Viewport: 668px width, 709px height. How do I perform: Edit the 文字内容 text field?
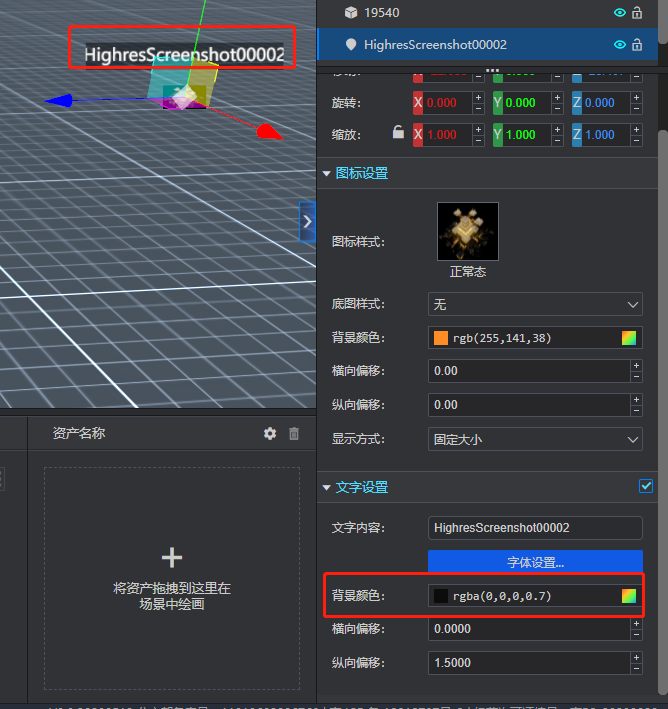[x=535, y=528]
